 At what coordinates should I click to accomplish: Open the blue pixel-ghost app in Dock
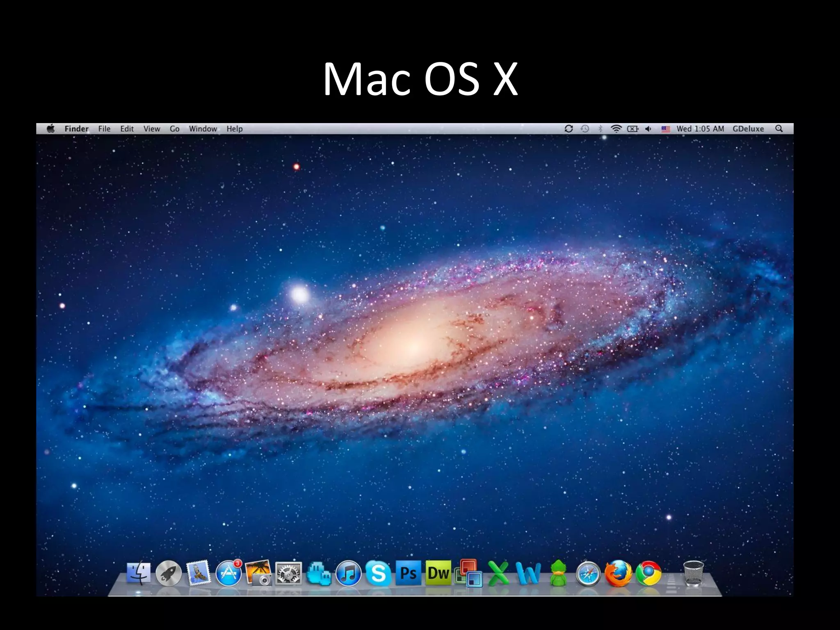[x=319, y=573]
